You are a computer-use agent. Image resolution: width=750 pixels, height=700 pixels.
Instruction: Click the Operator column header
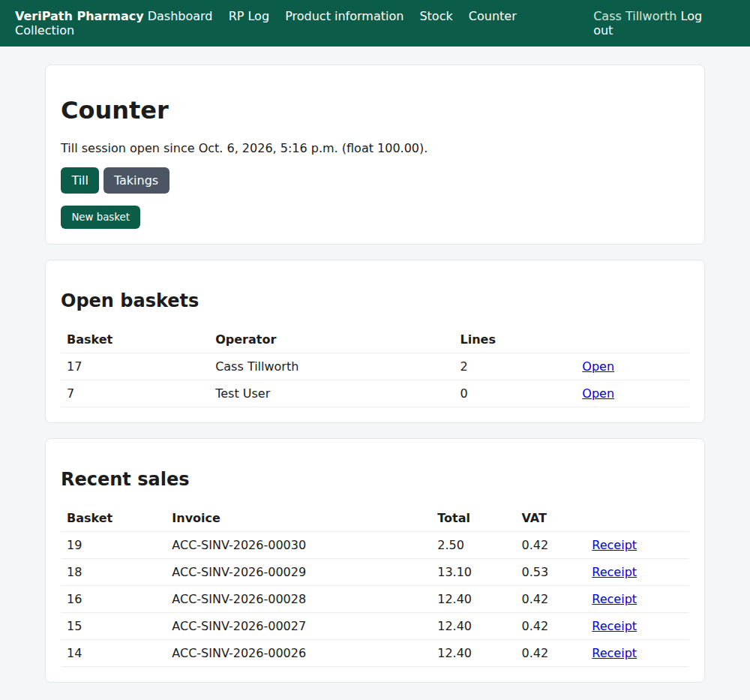pos(246,339)
